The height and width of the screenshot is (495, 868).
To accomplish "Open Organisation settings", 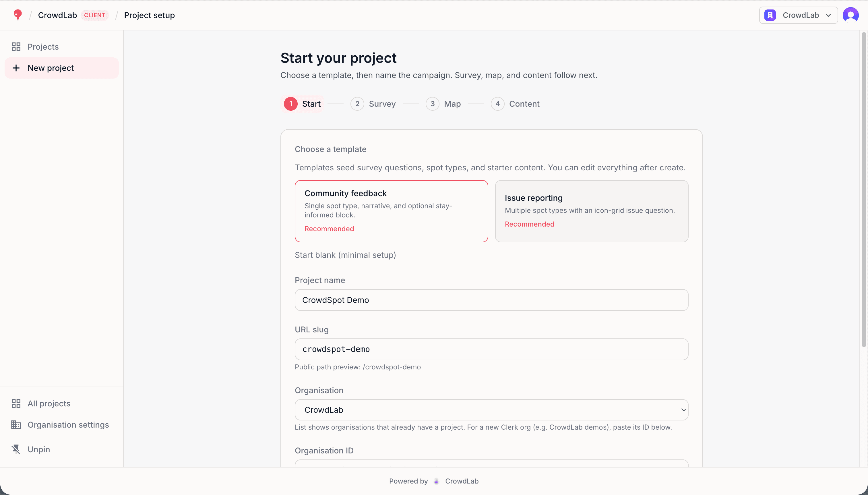I will coord(62,425).
